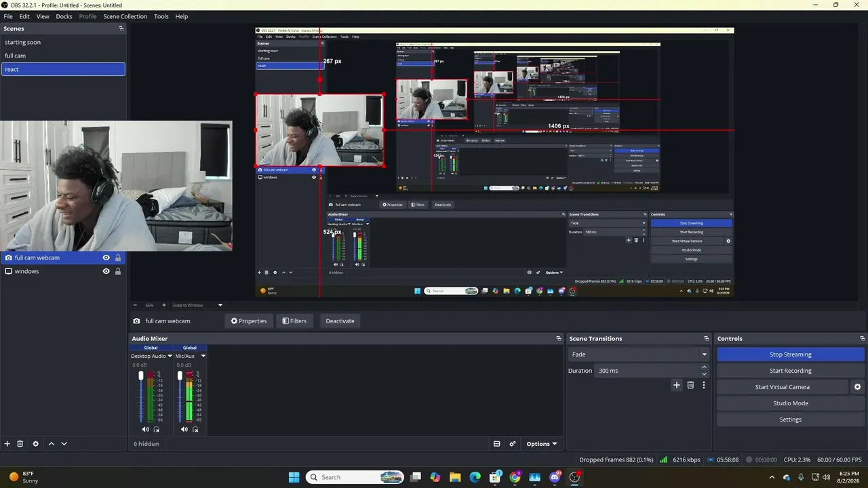This screenshot has height=488, width=868.
Task: Toggle lock on the windows source
Action: pos(118,271)
